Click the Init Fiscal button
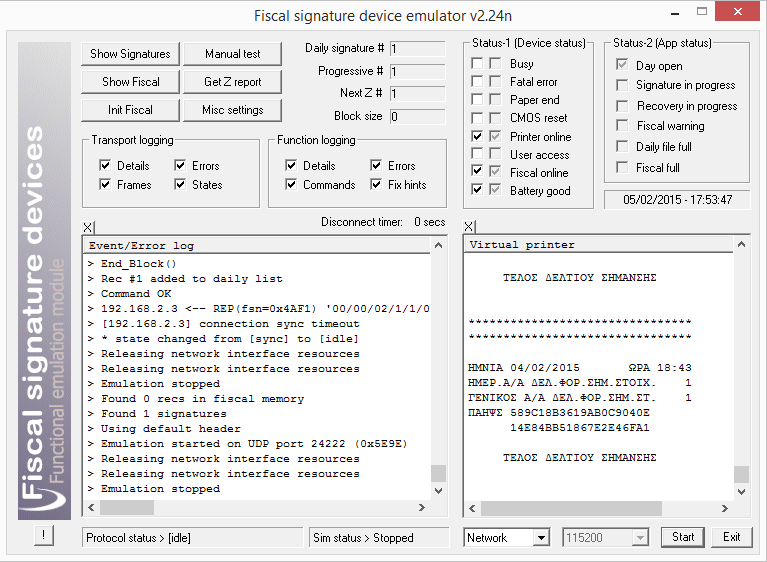This screenshot has height=562, width=767. 130,110
